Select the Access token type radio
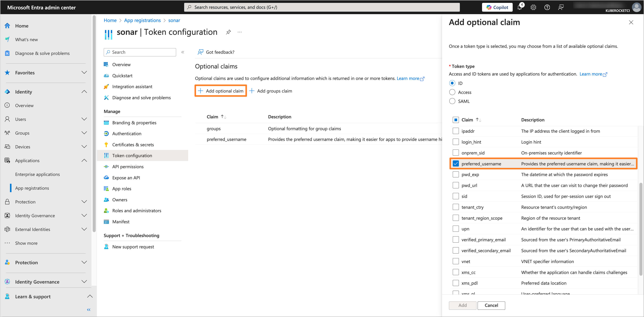Screen dimensions: 644x317 click(452, 92)
